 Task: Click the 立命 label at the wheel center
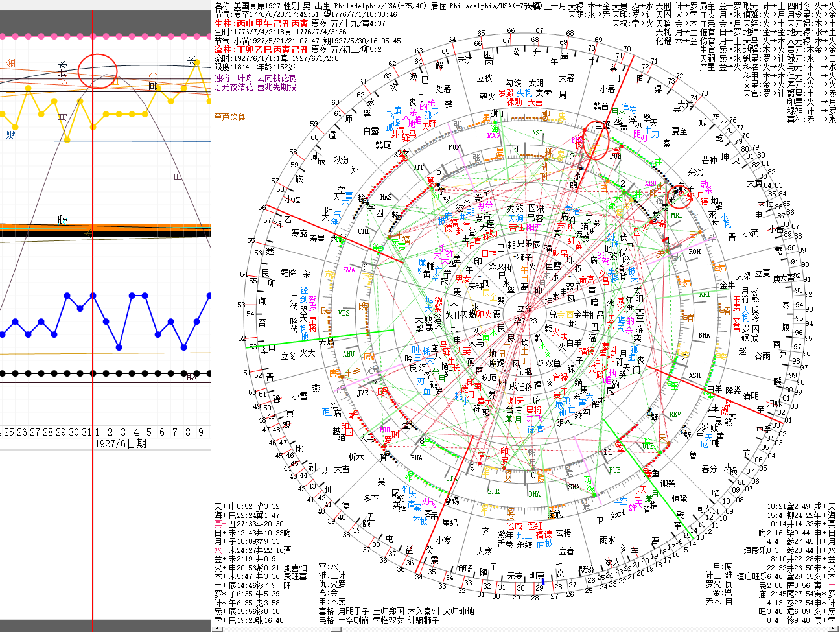[x=524, y=309]
